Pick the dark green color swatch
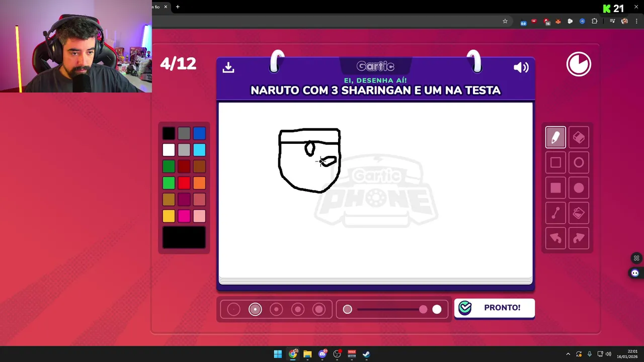 [x=169, y=166]
